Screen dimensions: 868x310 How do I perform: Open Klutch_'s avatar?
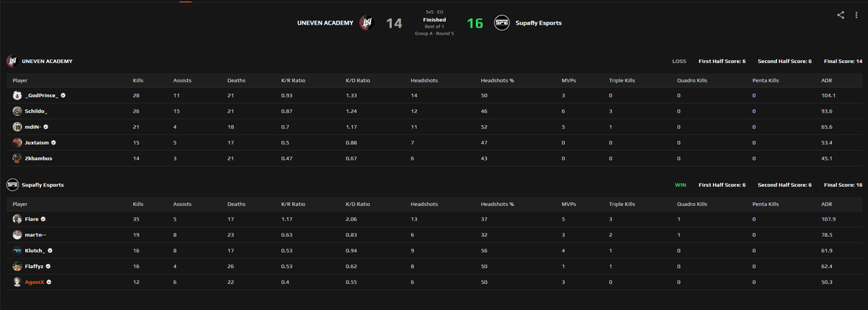tap(17, 251)
